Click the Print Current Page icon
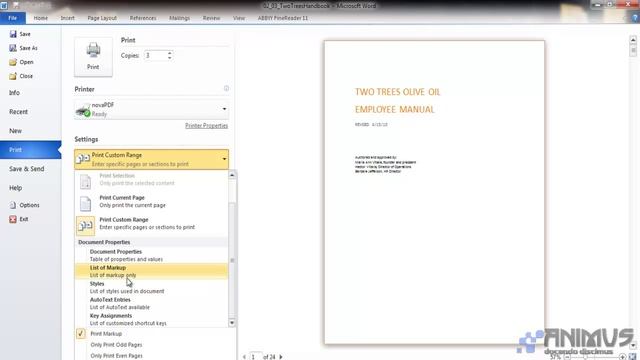This screenshot has width=640, height=360. 85,203
